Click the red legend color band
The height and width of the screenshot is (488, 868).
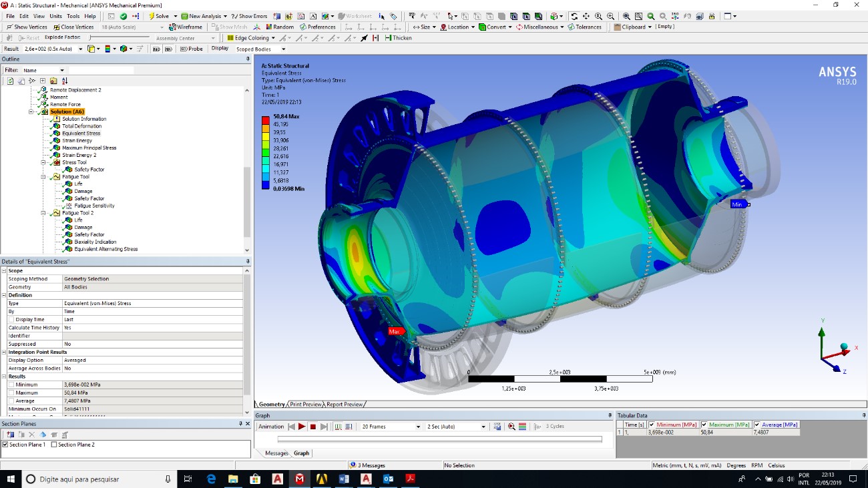(266, 120)
